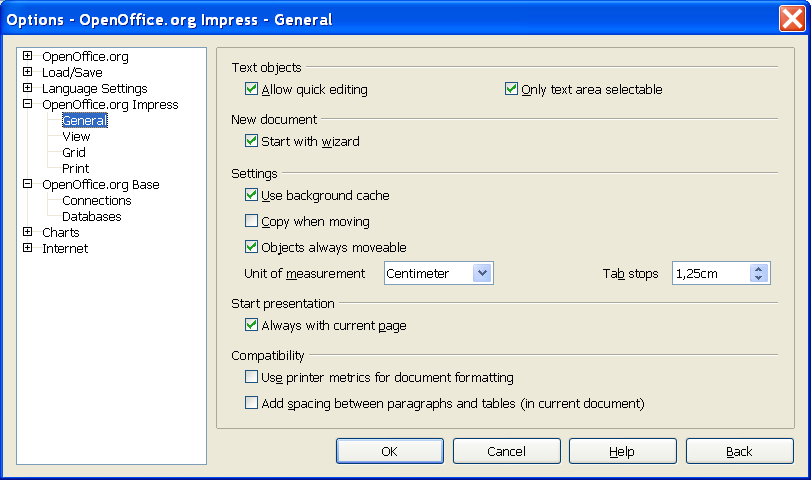Expand the Language Settings node
The width and height of the screenshot is (811, 480).
click(28, 87)
